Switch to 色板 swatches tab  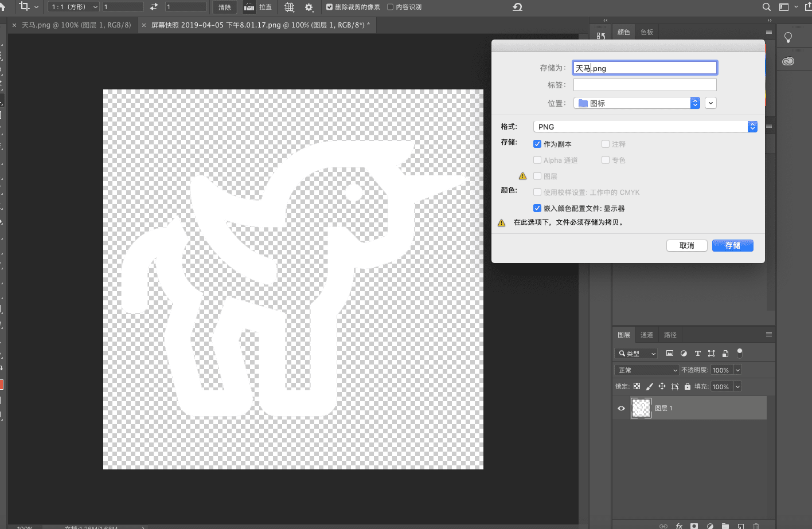click(647, 32)
